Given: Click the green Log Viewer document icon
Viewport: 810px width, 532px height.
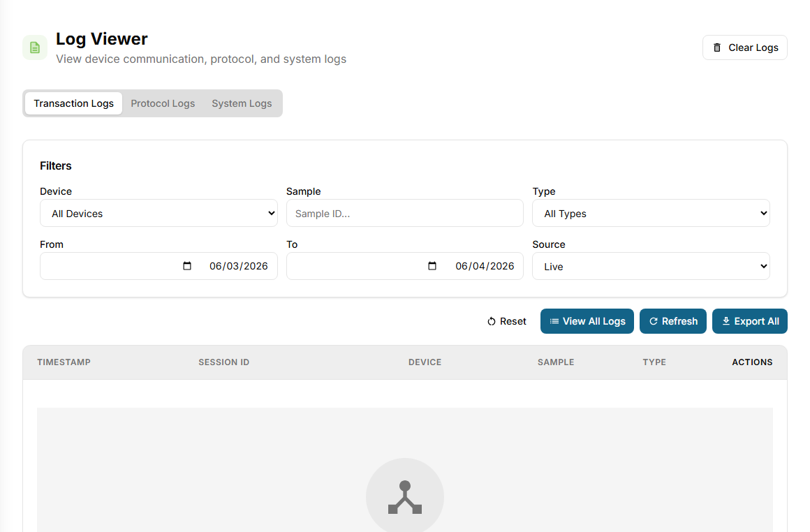Looking at the screenshot, I should coord(35,47).
